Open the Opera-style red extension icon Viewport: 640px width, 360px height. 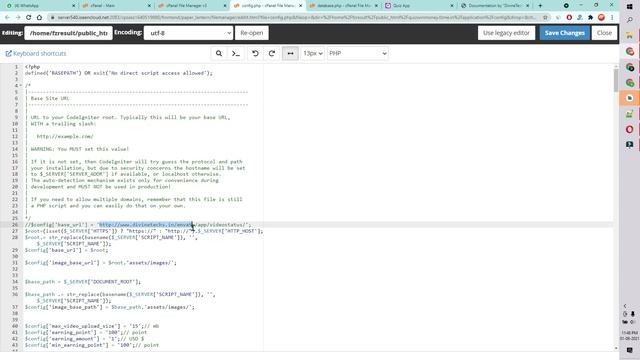(x=569, y=18)
